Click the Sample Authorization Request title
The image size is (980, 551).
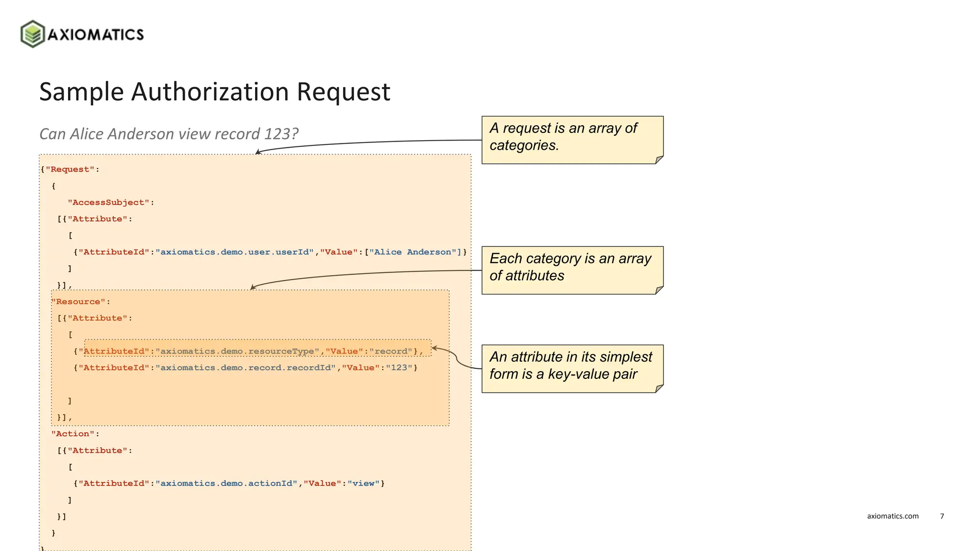pos(214,91)
